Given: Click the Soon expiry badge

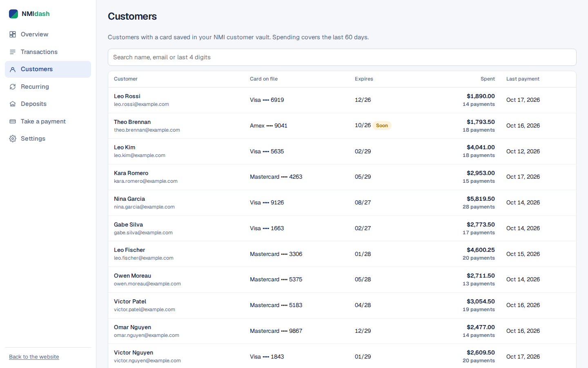Looking at the screenshot, I should [x=382, y=126].
